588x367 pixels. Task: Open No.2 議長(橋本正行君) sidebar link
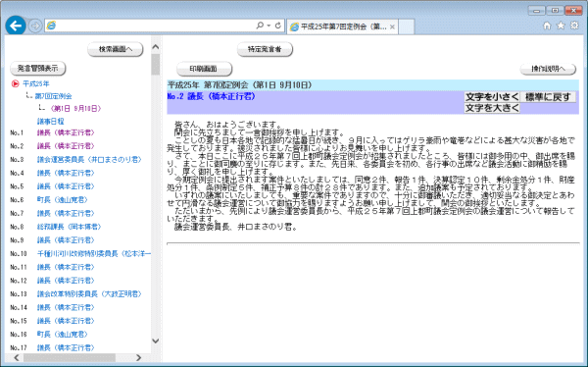click(x=66, y=146)
